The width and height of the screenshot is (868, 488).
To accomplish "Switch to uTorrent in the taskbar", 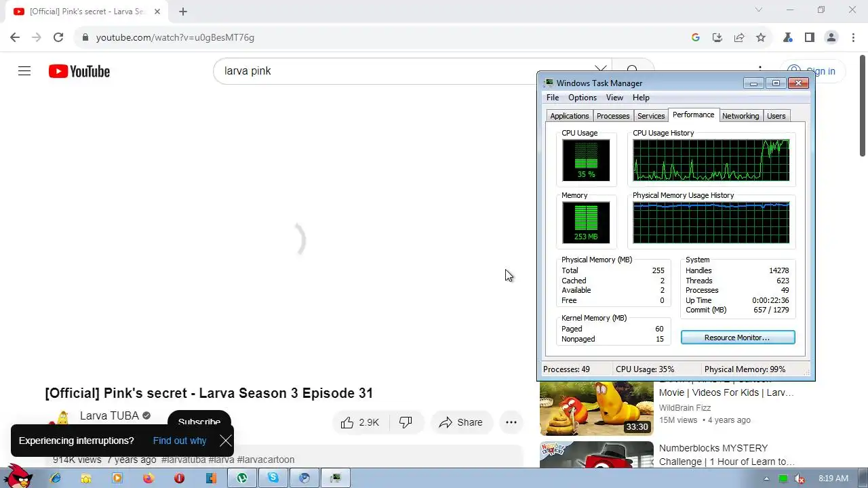I will [x=242, y=478].
